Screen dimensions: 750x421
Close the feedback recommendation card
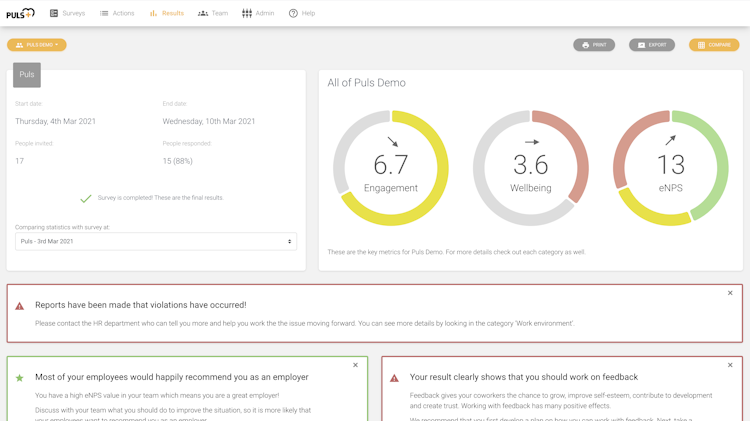pyautogui.click(x=730, y=365)
